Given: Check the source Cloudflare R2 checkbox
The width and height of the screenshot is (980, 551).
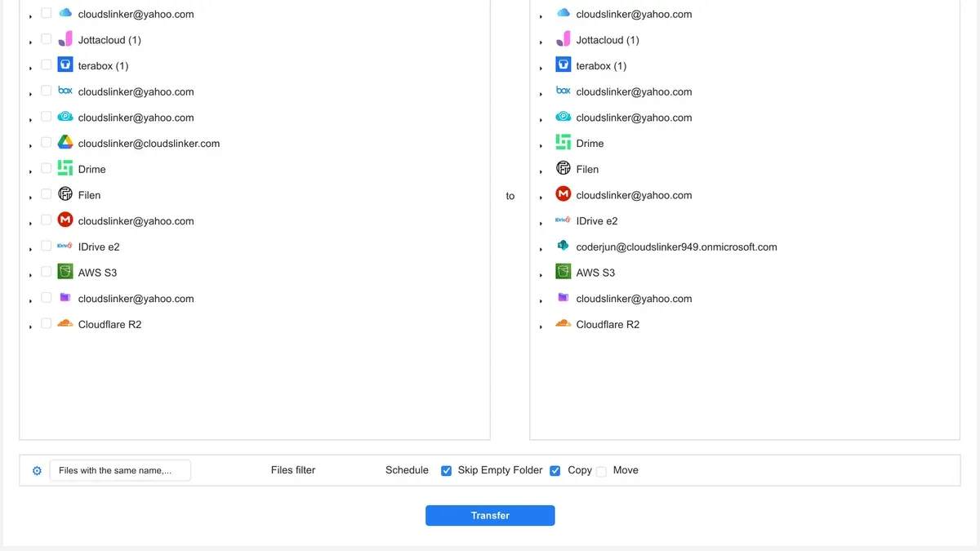Looking at the screenshot, I should (46, 323).
